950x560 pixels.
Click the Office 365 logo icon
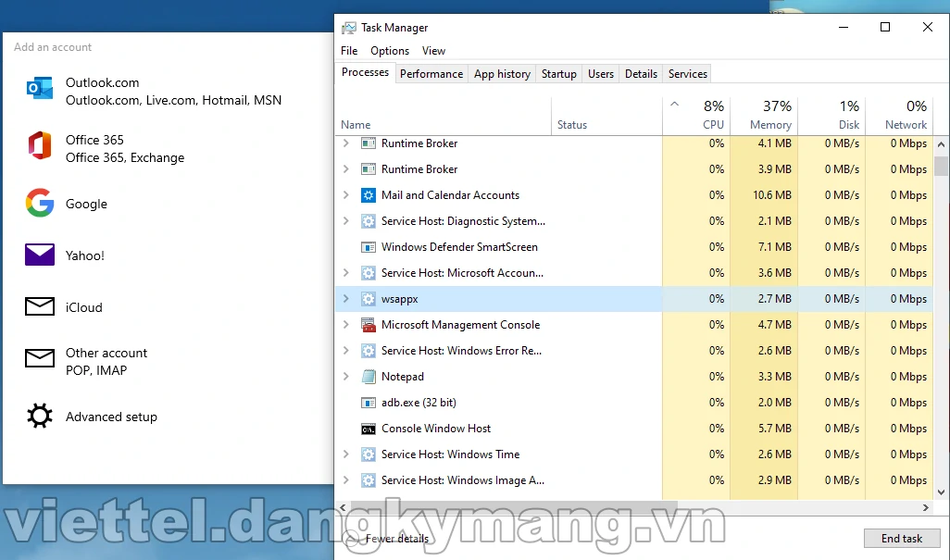point(40,145)
